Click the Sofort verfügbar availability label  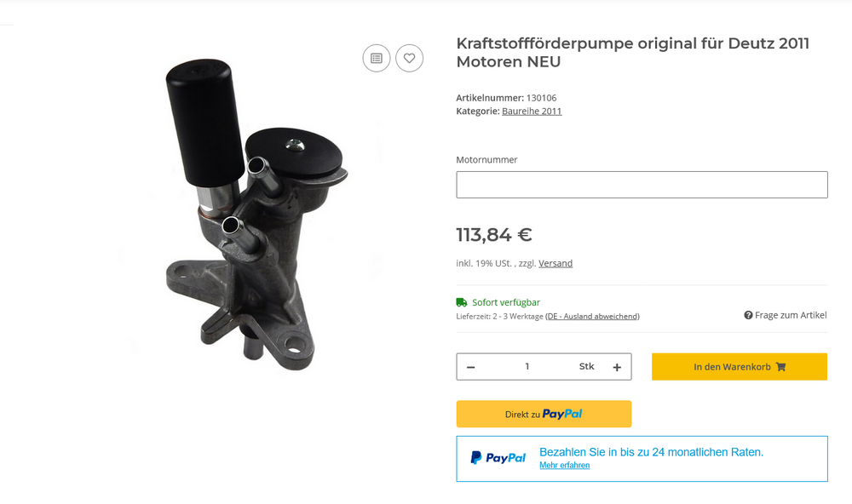[x=506, y=302]
